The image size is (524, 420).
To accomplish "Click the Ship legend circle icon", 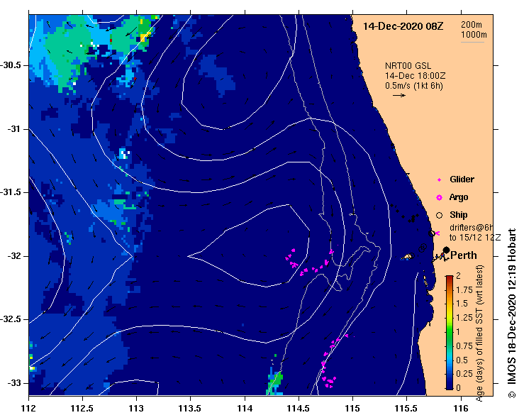I will pos(439,216).
